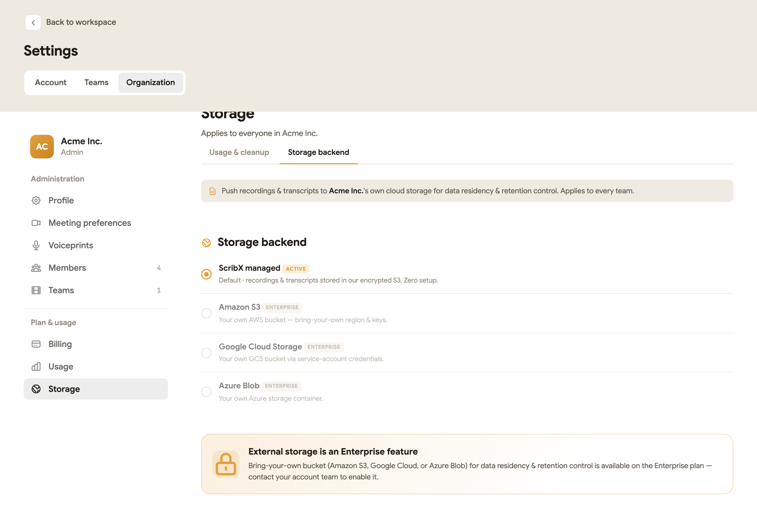The image size is (757, 532).
Task: Open the Usage & cleanup tab
Action: (x=239, y=152)
